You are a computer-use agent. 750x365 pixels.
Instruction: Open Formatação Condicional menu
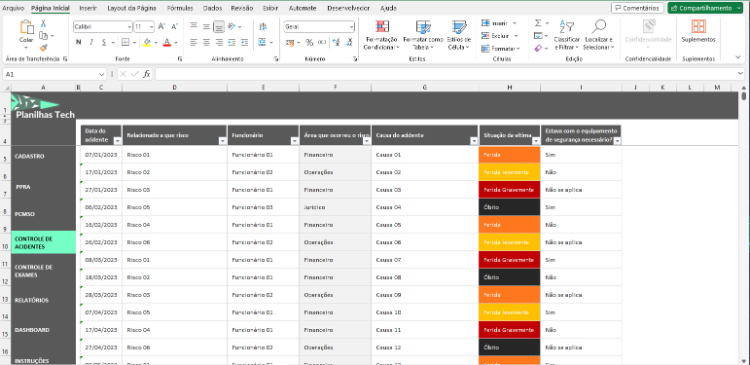(x=381, y=36)
